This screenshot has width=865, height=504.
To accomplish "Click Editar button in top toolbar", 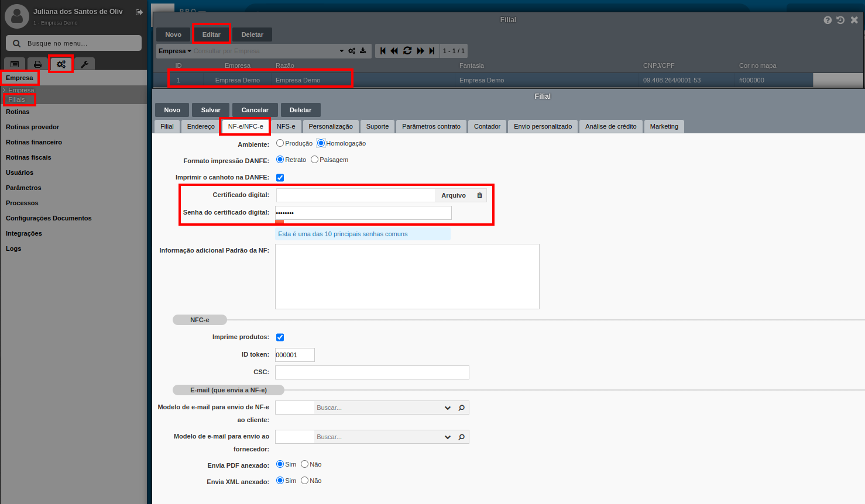I will 211,34.
